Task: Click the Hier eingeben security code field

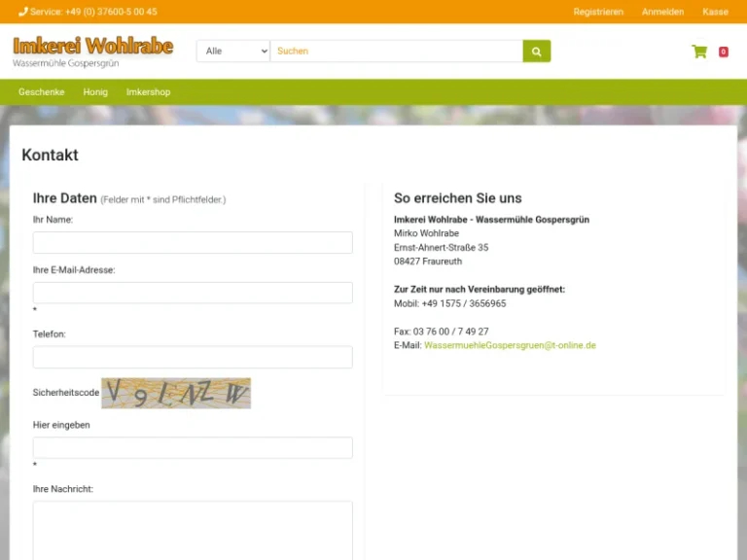Action: click(x=193, y=447)
